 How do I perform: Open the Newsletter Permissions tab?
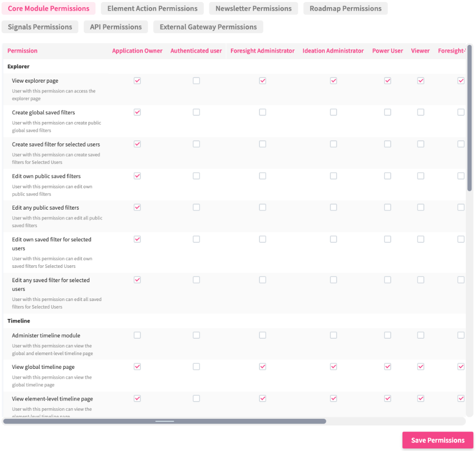click(253, 9)
